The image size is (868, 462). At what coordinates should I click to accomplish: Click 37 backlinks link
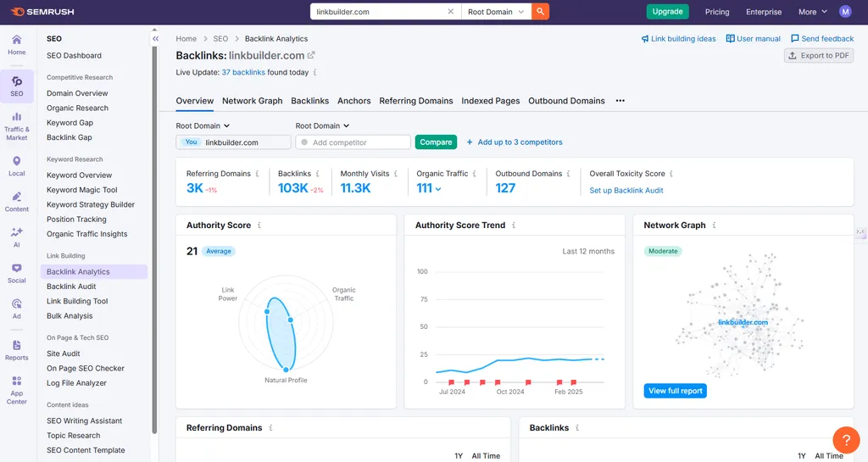point(243,73)
